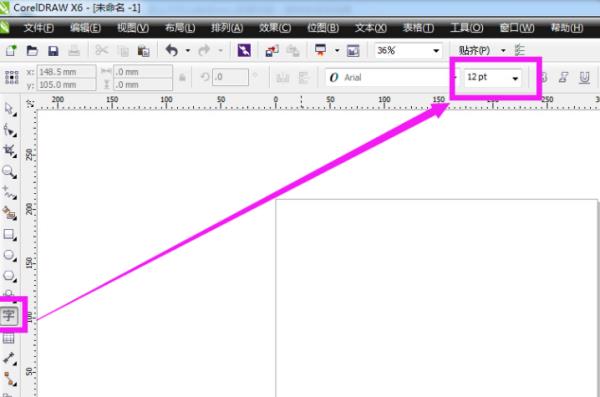600x397 pixels.
Task: Expand the 贴齐(P) snap dropdown
Action: pyautogui.click(x=503, y=51)
